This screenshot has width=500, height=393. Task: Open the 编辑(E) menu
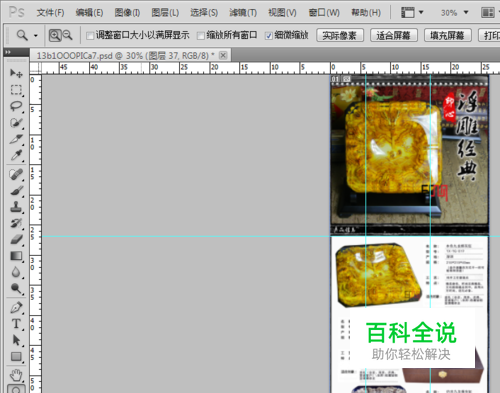point(89,13)
